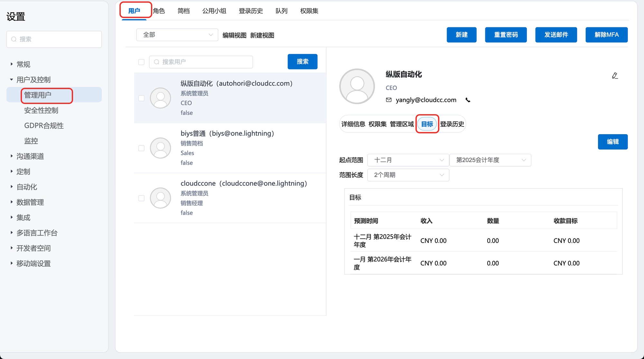Screen dimensions: 644x359
Task: Click cloudccone user avatar in list
Action: (160, 198)
